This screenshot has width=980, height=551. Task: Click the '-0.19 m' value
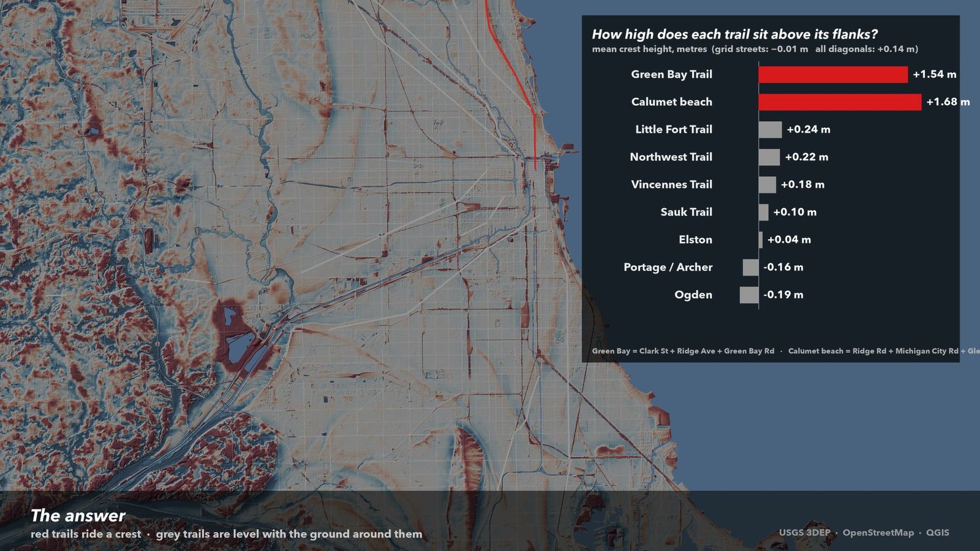coord(783,294)
